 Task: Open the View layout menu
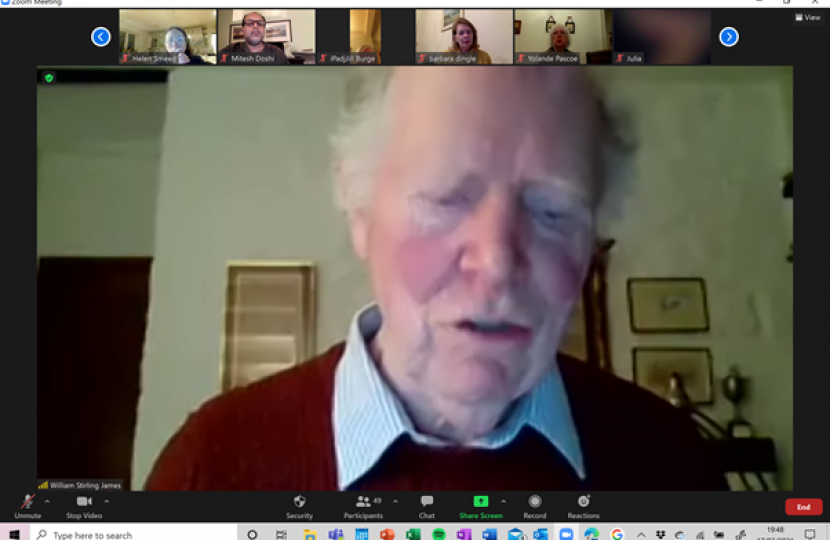806,17
